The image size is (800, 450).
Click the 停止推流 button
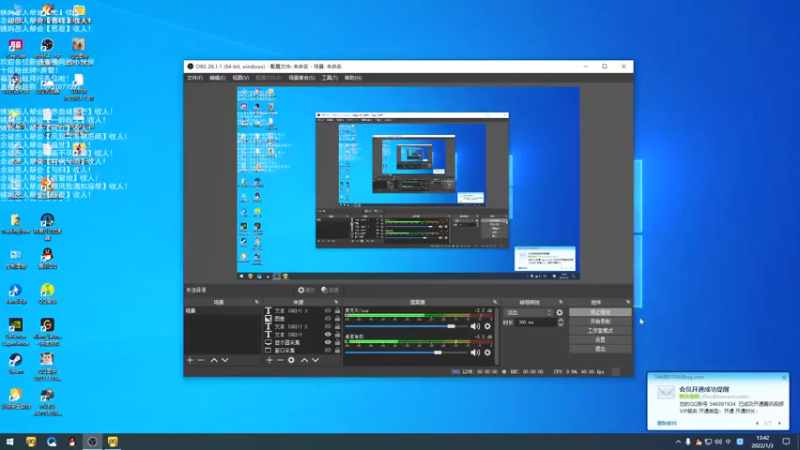(x=600, y=312)
